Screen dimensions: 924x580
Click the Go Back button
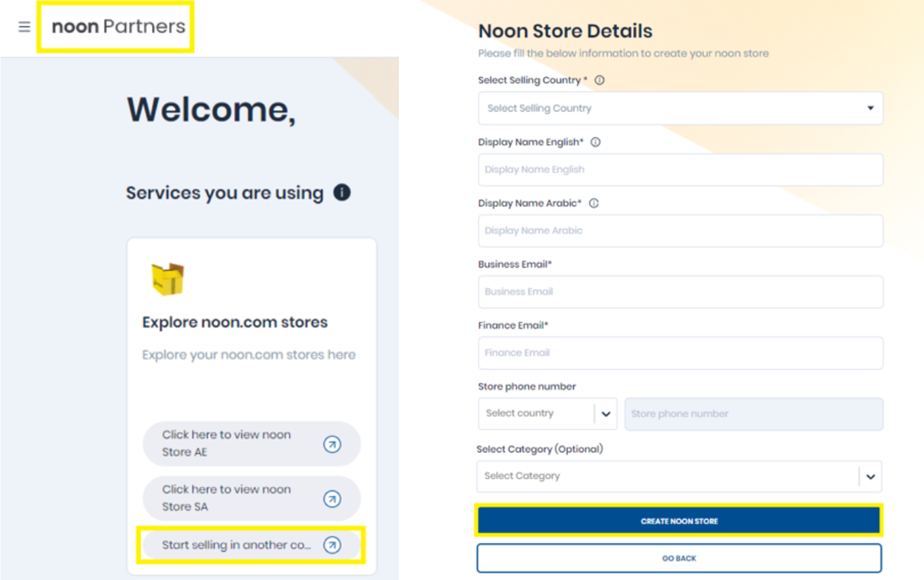(x=679, y=558)
